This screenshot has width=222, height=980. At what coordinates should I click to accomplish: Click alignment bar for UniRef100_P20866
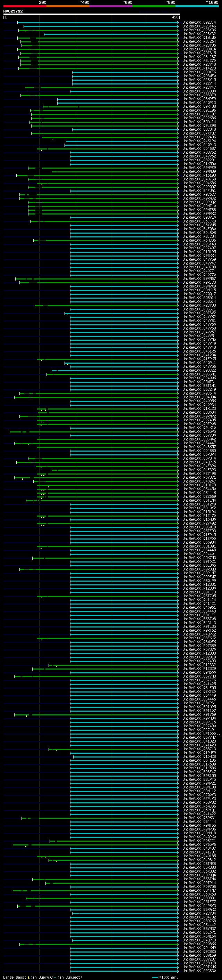[x=99, y=944]
